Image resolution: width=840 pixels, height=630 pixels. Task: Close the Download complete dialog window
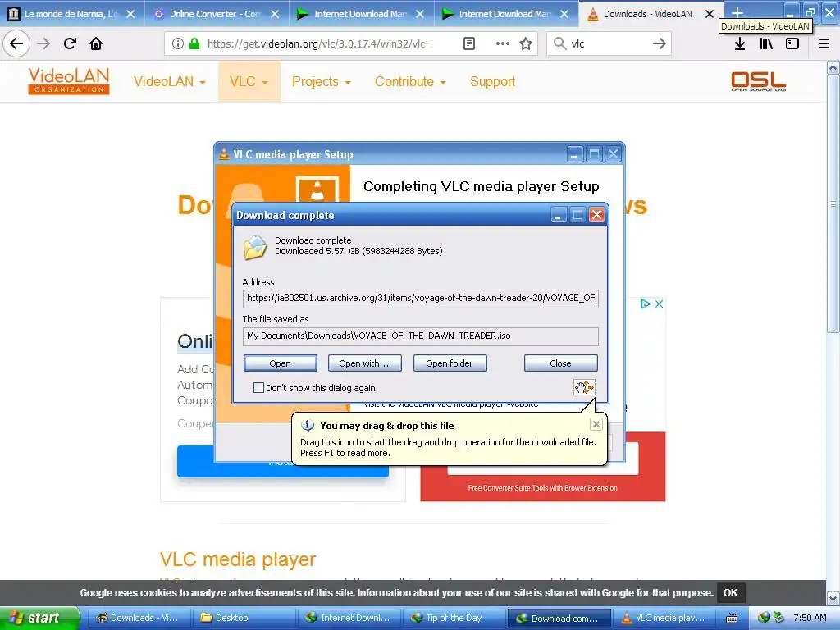tap(597, 215)
